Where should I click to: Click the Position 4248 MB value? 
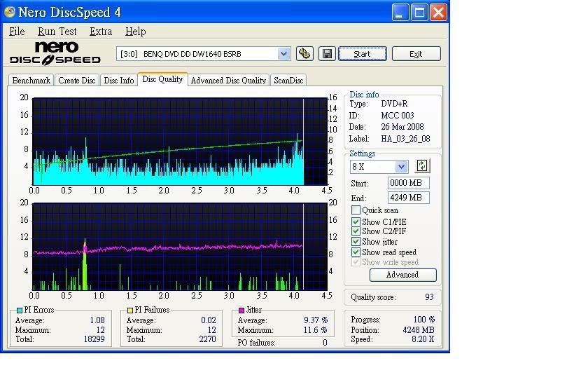418,330
